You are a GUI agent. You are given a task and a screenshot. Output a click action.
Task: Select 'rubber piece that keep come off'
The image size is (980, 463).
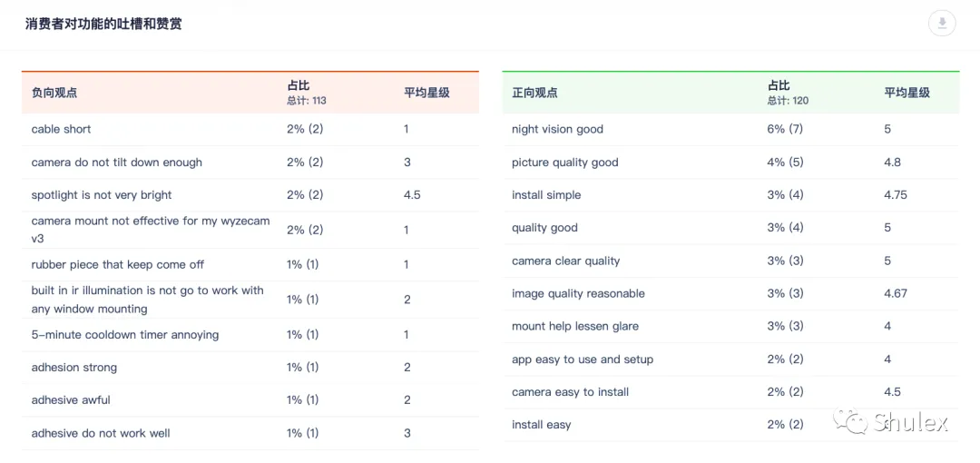click(117, 265)
